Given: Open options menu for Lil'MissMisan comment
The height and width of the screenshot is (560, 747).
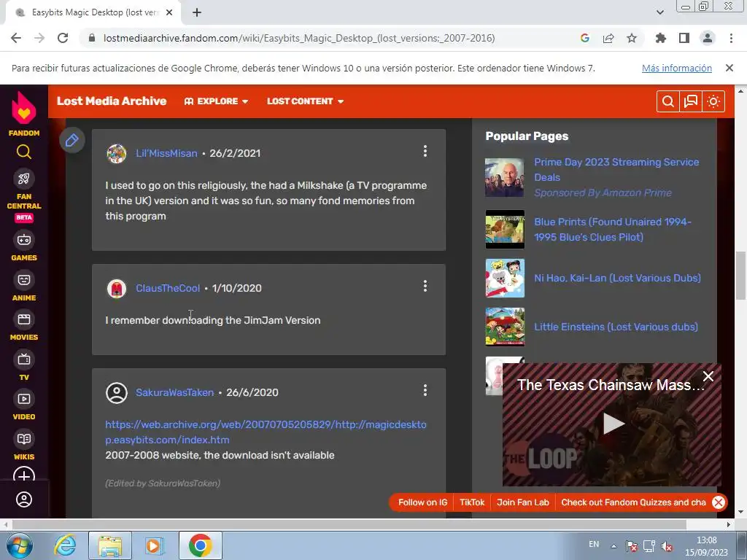Looking at the screenshot, I should [425, 152].
